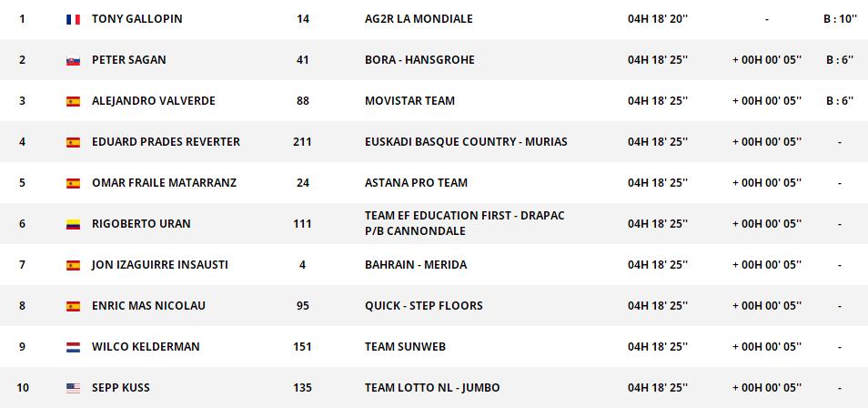Click the Dutch flag beside Wilco Kelderman
Image resolution: width=868 pixels, height=408 pixels.
click(x=73, y=347)
